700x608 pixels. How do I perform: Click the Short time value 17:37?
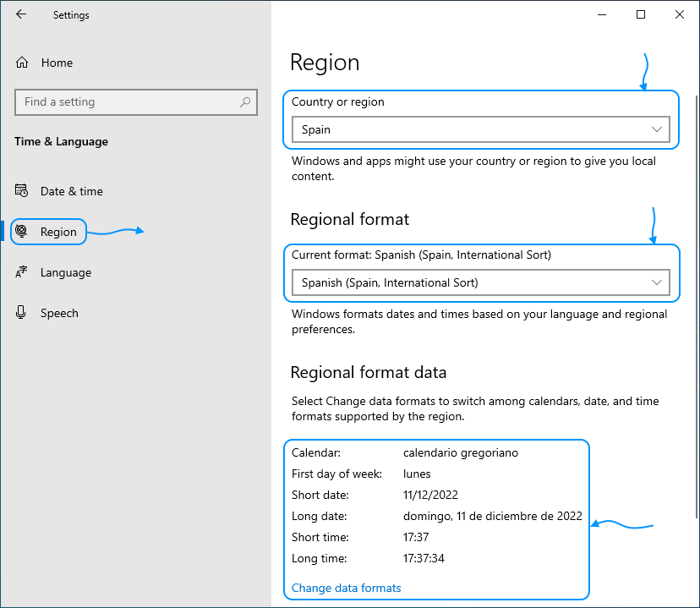click(x=416, y=537)
